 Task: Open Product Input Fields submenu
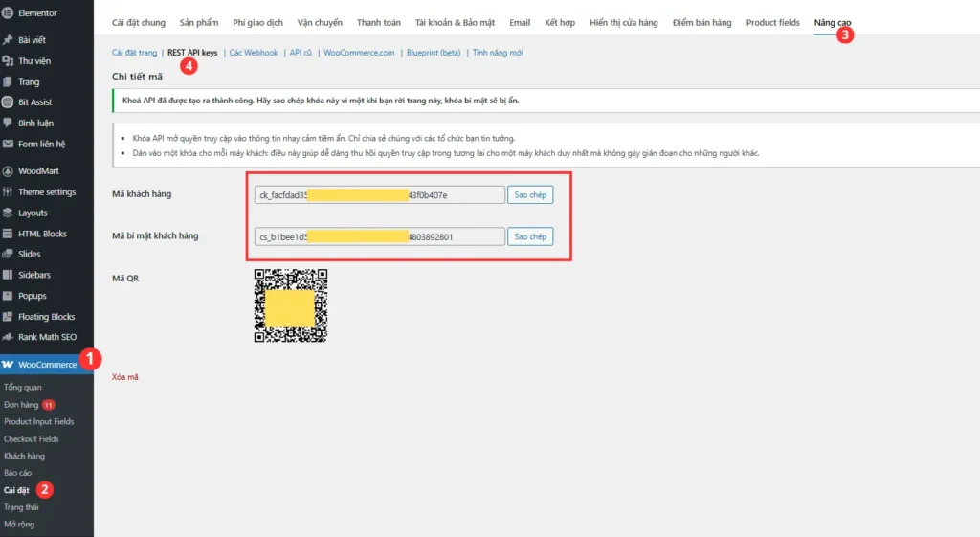click(38, 422)
